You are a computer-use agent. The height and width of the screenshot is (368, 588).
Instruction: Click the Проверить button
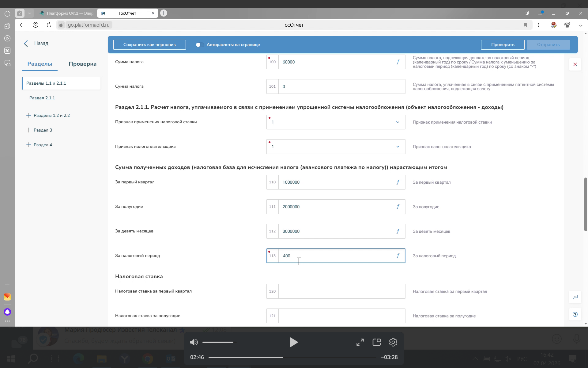pos(503,45)
